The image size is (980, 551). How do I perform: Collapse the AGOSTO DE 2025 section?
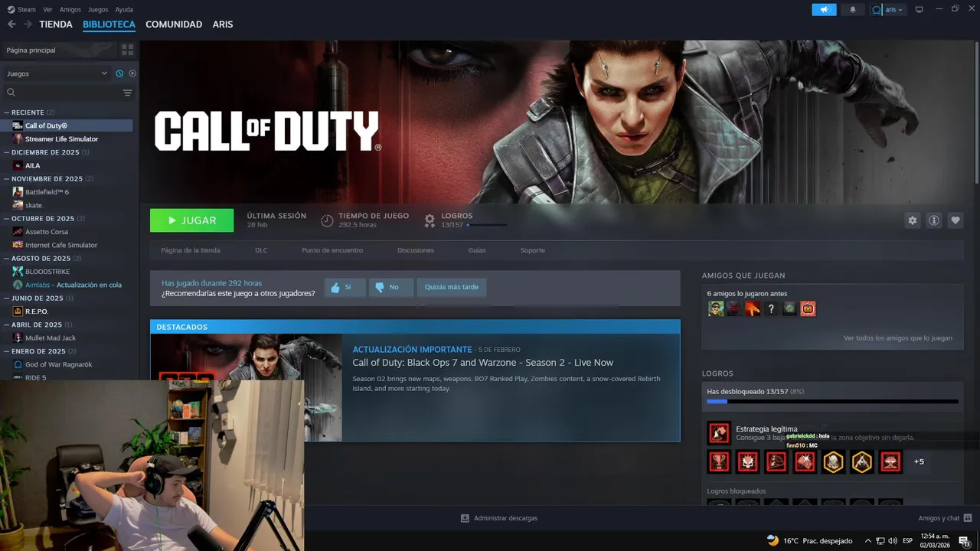point(42,259)
